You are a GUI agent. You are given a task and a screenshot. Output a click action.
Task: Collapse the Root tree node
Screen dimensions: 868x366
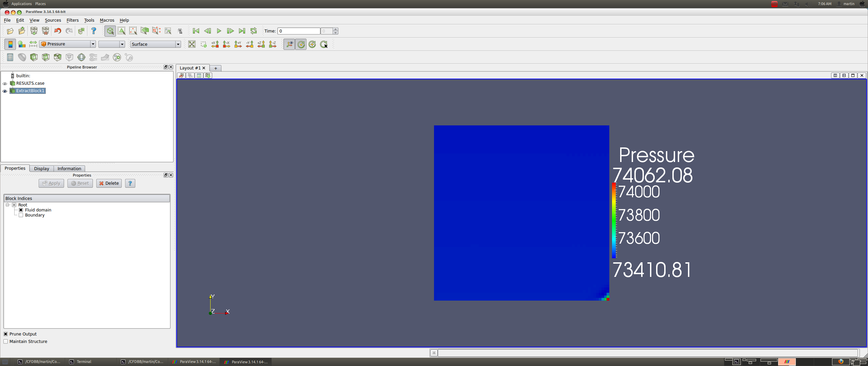pyautogui.click(x=7, y=205)
